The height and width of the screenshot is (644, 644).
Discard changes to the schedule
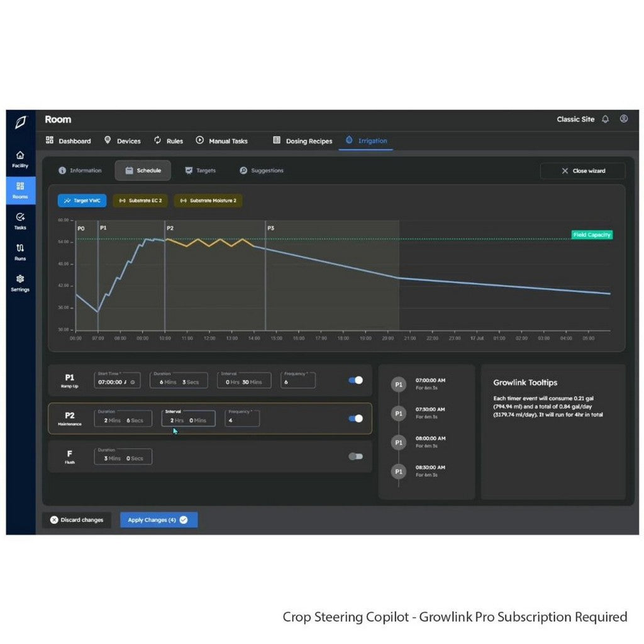(76, 519)
